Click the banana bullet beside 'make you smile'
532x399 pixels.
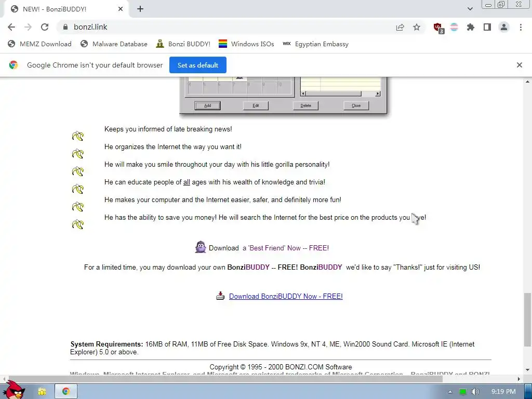pyautogui.click(x=78, y=171)
